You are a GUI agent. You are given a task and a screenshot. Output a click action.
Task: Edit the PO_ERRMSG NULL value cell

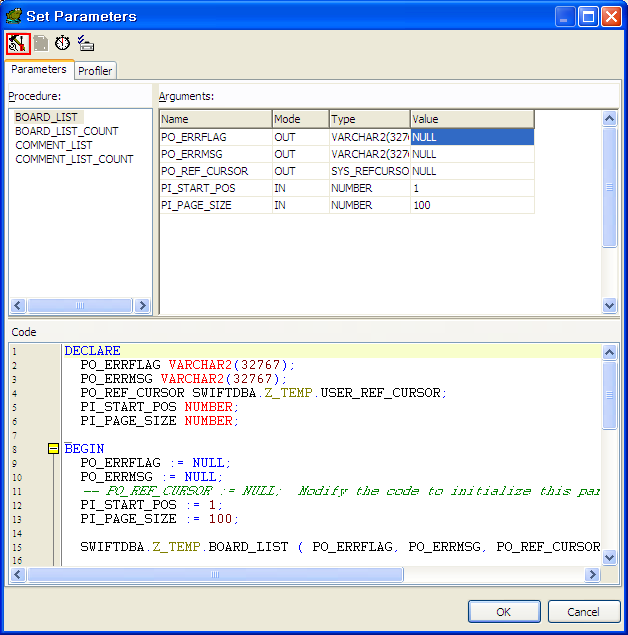pyautogui.click(x=472, y=154)
